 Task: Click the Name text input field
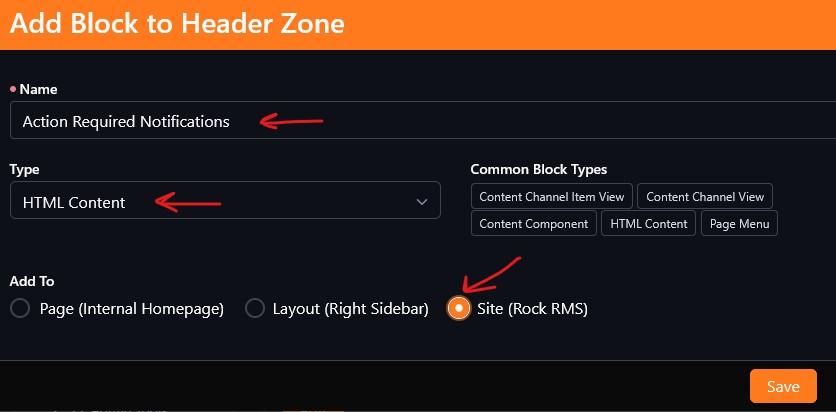coord(420,121)
